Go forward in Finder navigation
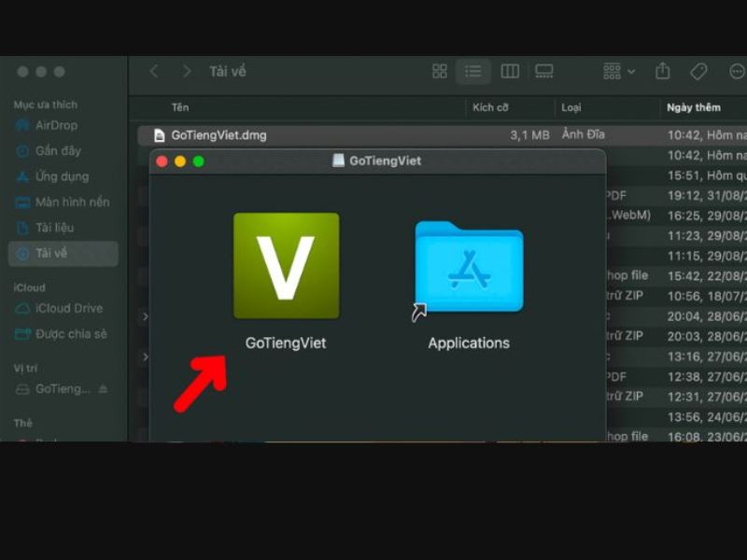 point(187,72)
